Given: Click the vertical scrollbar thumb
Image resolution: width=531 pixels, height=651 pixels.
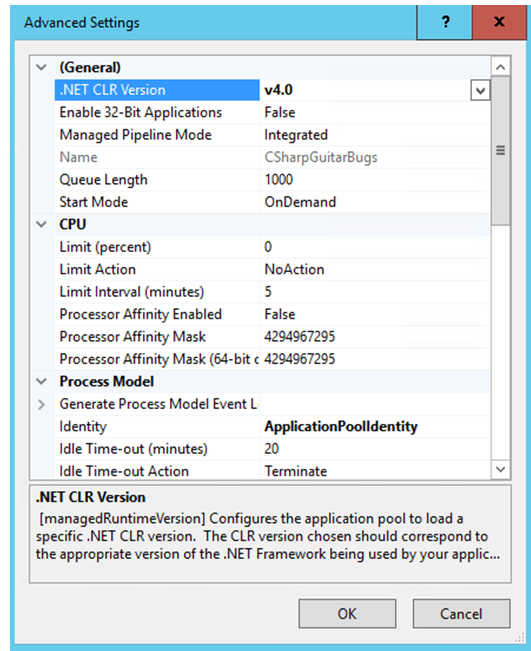Looking at the screenshot, I should pyautogui.click(x=501, y=151).
